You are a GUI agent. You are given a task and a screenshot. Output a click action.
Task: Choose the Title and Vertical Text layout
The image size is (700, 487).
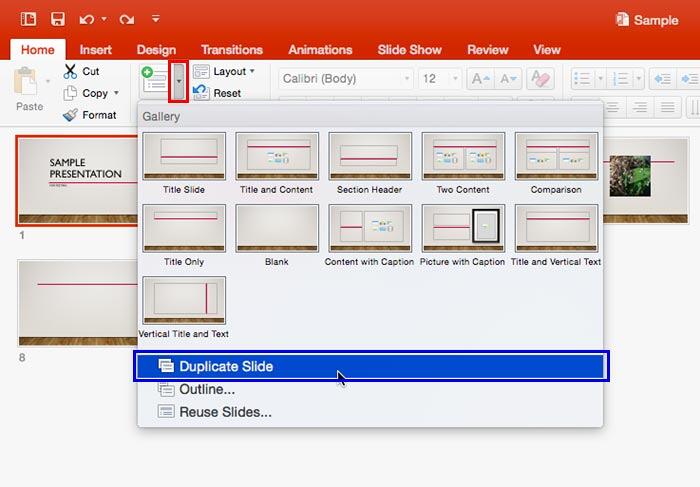pyautogui.click(x=556, y=236)
